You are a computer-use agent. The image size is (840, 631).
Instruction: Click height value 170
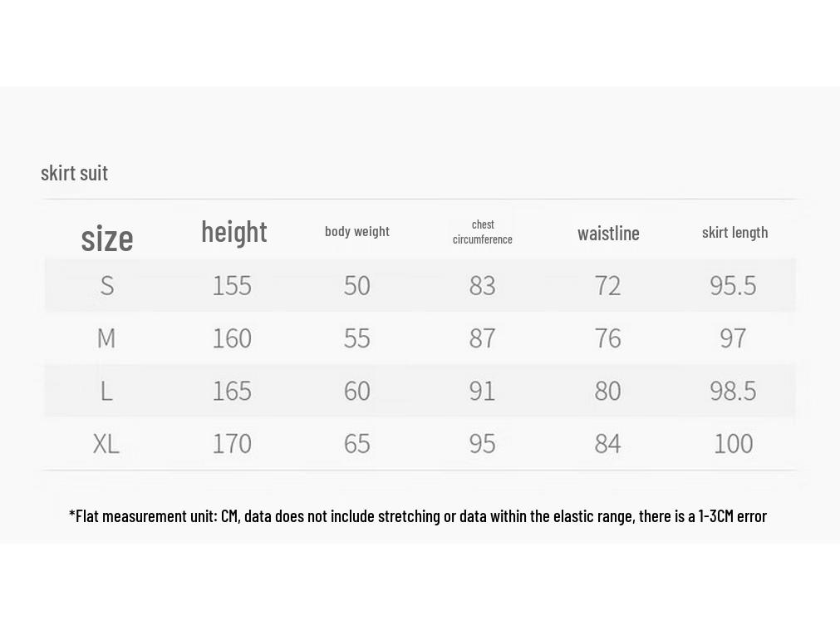pyautogui.click(x=232, y=444)
